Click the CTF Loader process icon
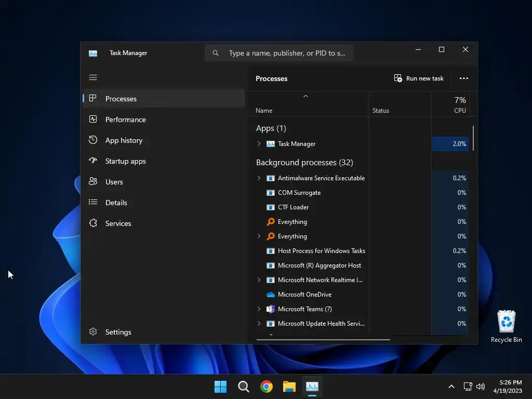This screenshot has height=399, width=532. 270,207
